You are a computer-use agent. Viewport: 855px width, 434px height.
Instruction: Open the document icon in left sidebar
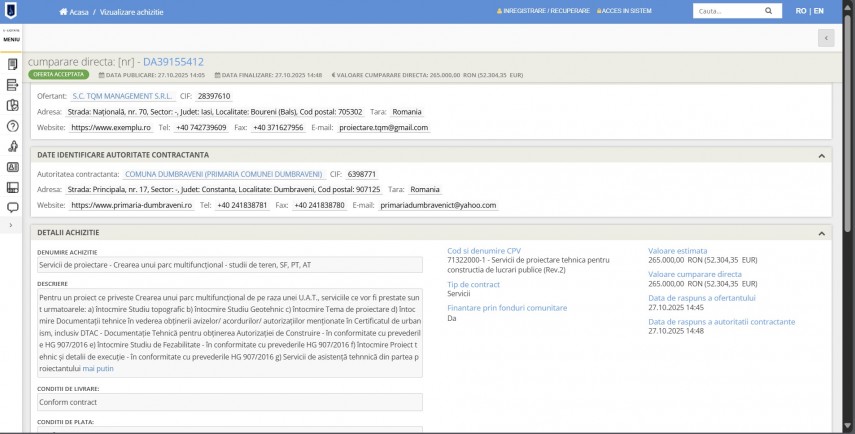tap(13, 65)
